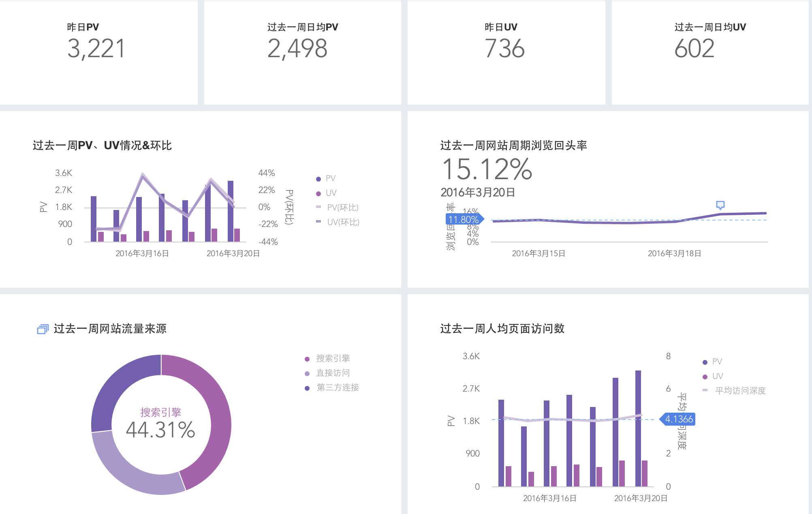Open the 过去一周日均UV 602 card

tap(710, 53)
